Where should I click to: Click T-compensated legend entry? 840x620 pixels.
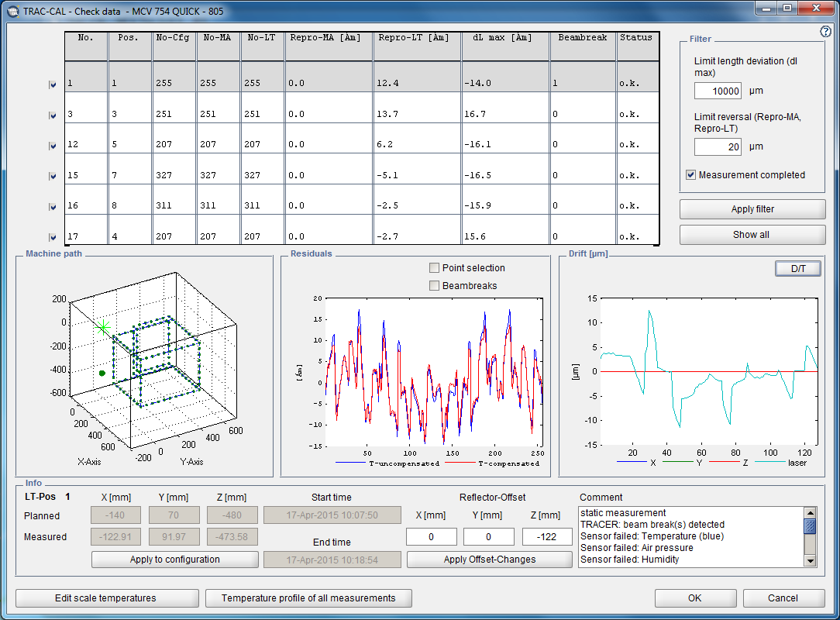point(493,463)
